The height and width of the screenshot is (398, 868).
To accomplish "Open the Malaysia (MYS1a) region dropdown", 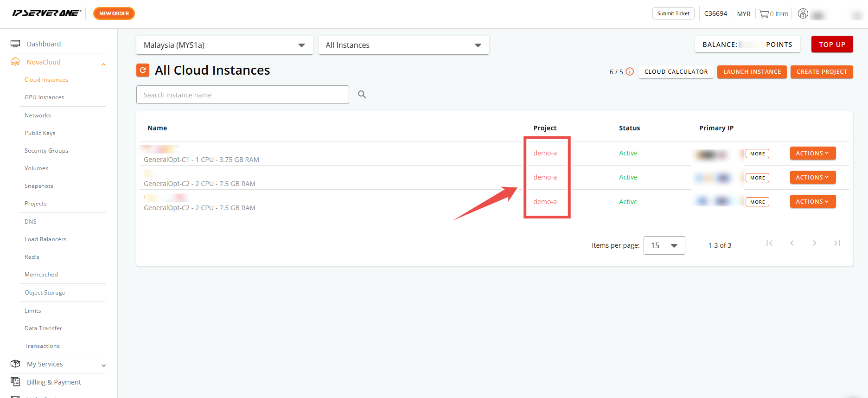I will click(x=224, y=45).
